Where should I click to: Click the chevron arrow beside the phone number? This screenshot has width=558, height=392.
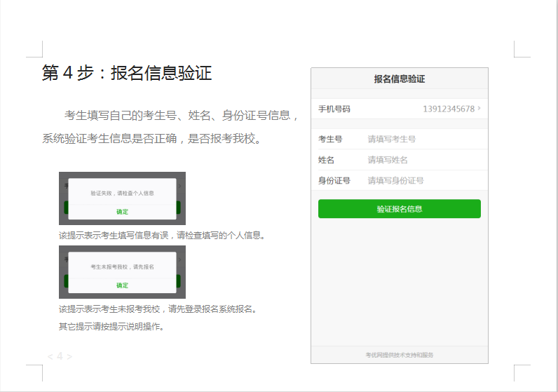click(479, 109)
